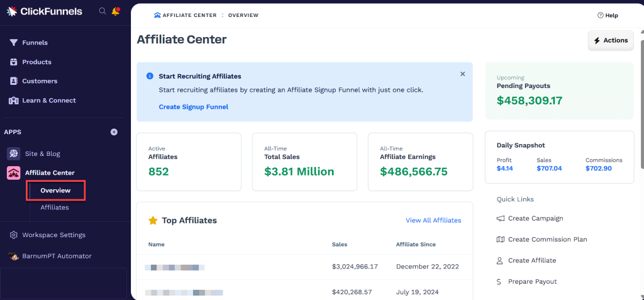Open the search magnifier icon
The image size is (644, 300).
[x=103, y=11]
